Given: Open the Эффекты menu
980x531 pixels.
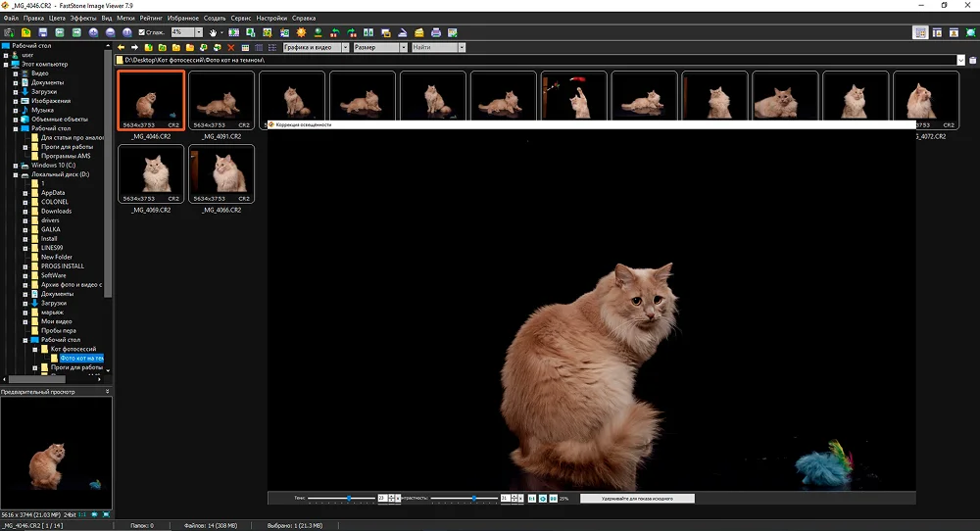Looking at the screenshot, I should click(82, 18).
